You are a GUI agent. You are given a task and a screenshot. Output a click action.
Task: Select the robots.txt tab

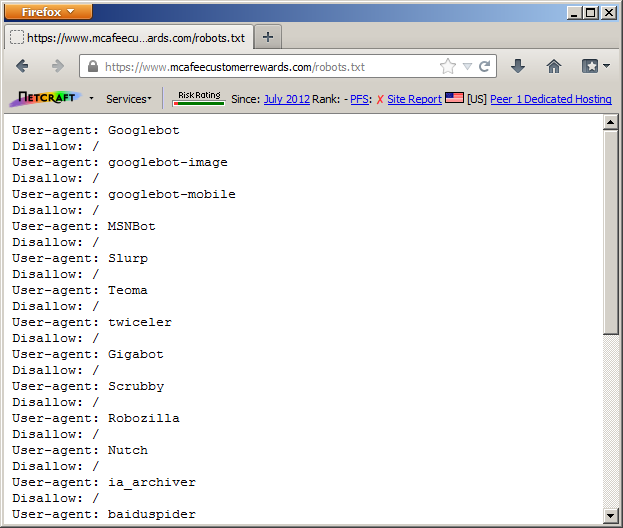(129, 38)
